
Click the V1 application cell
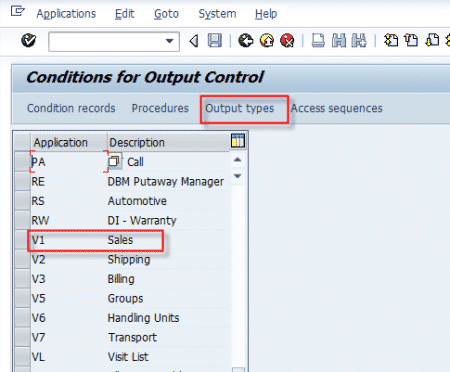[x=69, y=240]
